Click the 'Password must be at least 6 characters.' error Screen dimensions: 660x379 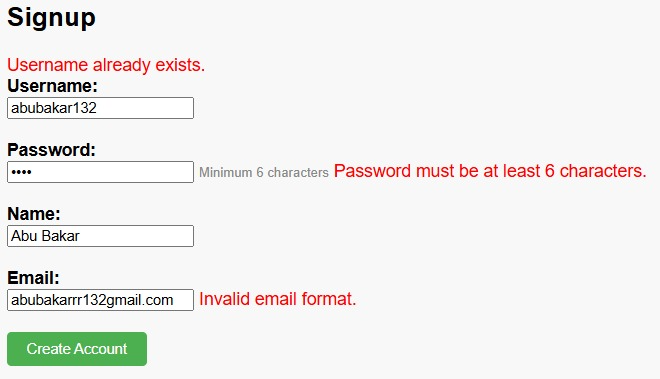pos(490,171)
